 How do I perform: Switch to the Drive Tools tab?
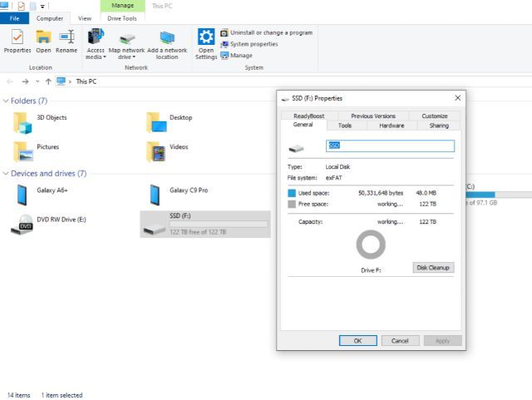click(122, 18)
